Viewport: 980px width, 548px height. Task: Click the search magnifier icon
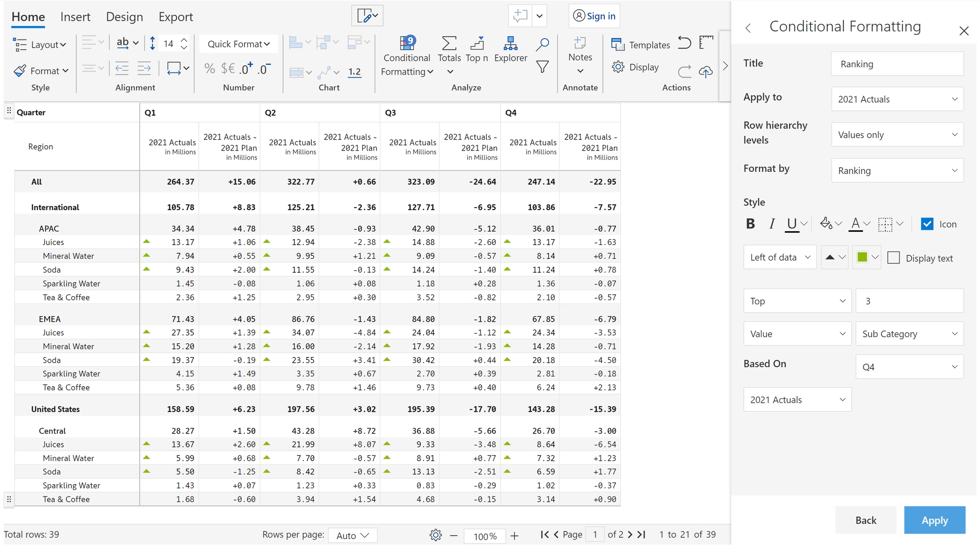click(x=542, y=44)
